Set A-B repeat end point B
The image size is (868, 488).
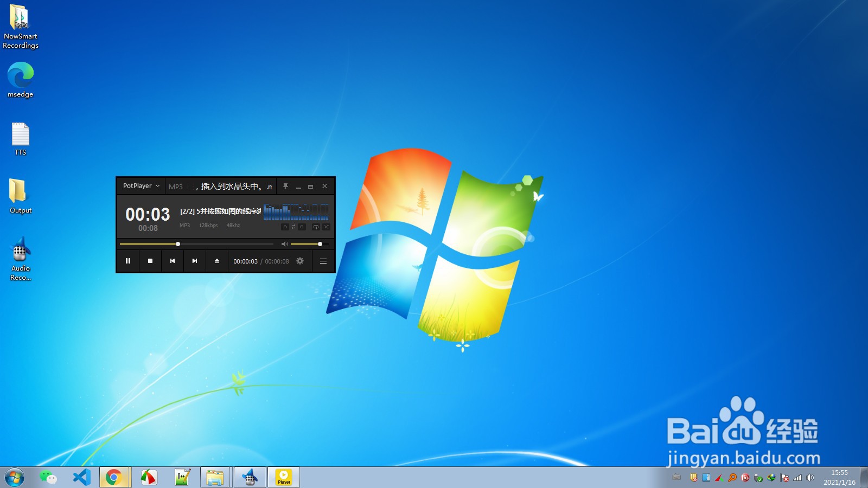(302, 227)
